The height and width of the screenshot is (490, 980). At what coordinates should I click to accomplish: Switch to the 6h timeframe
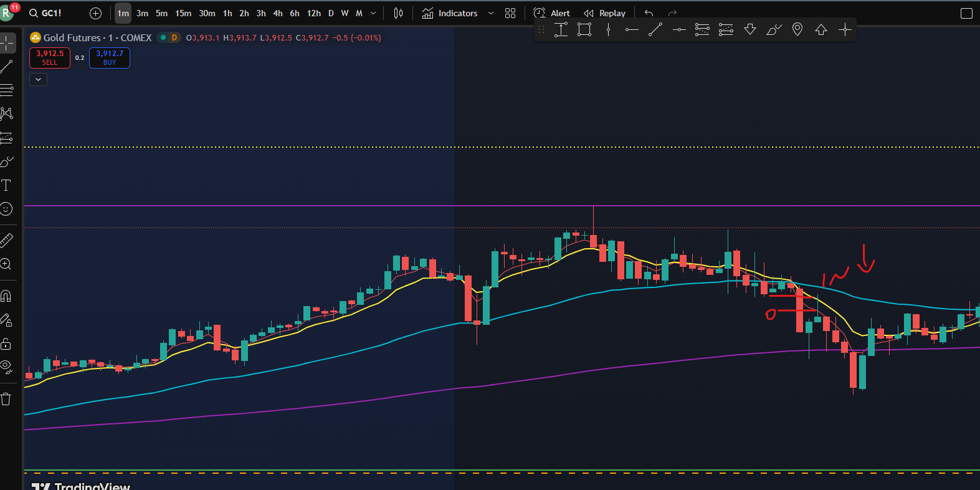(x=295, y=13)
